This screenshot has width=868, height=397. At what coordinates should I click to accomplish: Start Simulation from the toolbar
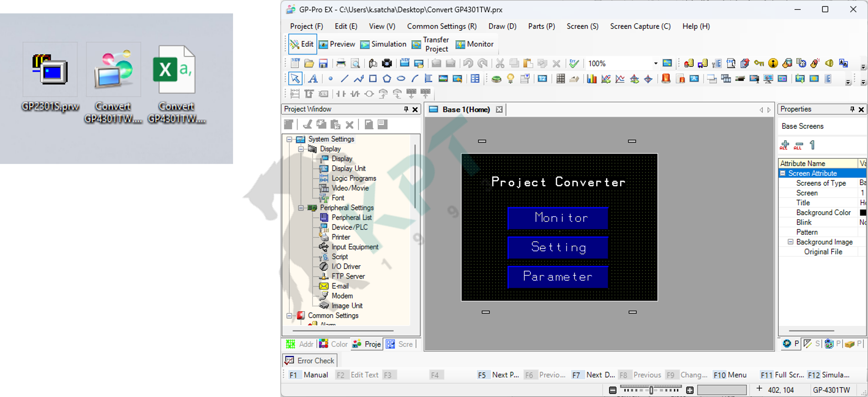383,44
